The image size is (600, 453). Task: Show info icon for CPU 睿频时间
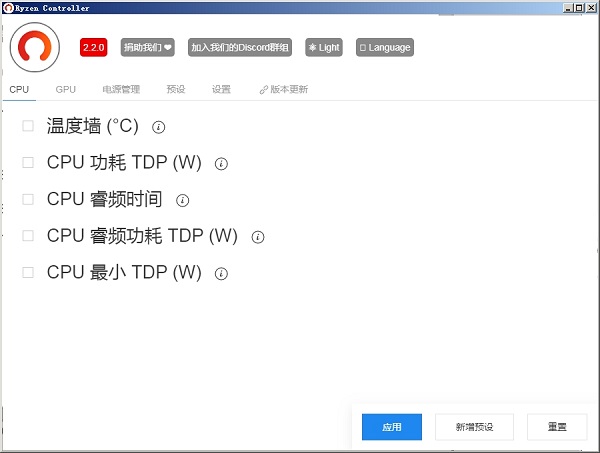(x=183, y=200)
